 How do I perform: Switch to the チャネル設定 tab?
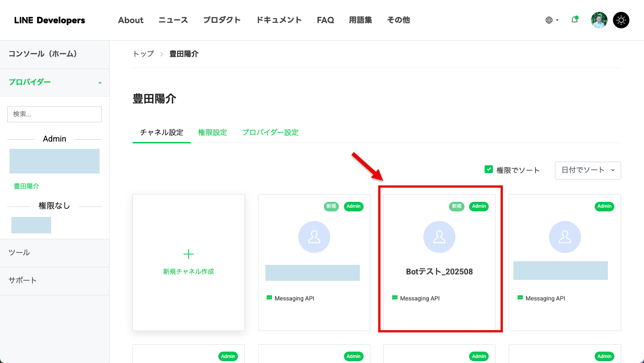[161, 132]
